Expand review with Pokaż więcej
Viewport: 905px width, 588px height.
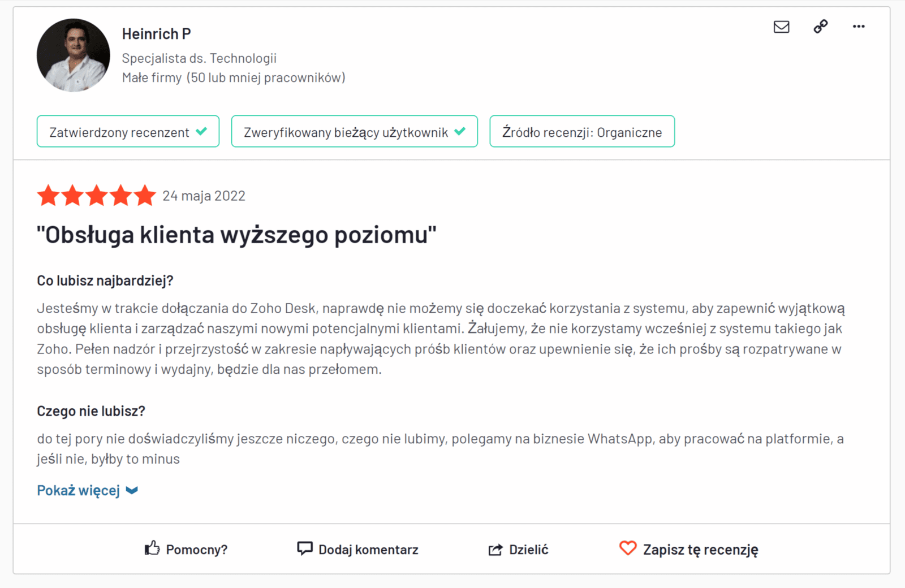[79, 490]
